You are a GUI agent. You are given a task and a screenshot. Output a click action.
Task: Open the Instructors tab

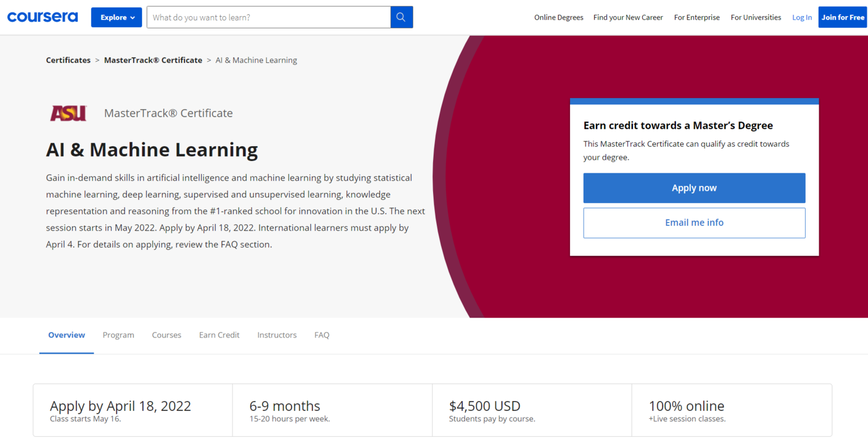tap(277, 335)
